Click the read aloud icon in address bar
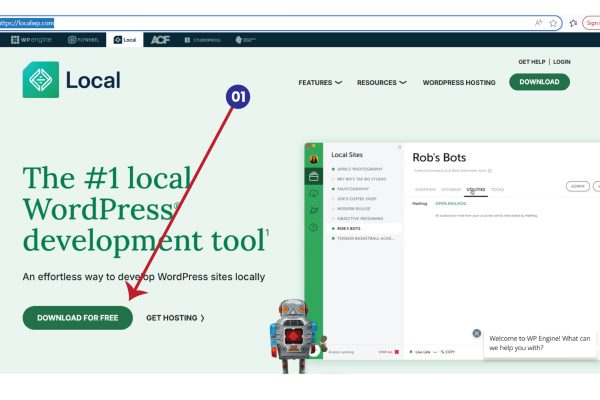Screen dimensions: 600x400 [x=538, y=23]
